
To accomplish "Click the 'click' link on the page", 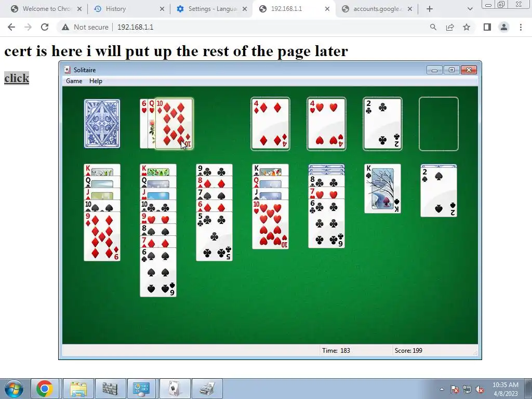I will pos(17,78).
